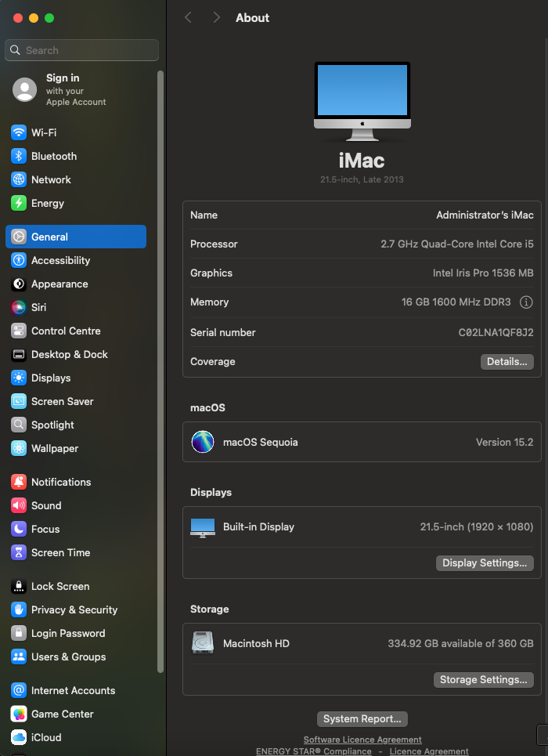Open iCloud cloud icon

pyautogui.click(x=19, y=737)
